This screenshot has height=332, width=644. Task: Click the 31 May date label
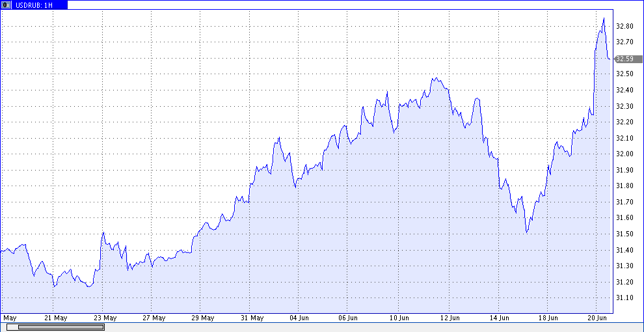(x=252, y=318)
